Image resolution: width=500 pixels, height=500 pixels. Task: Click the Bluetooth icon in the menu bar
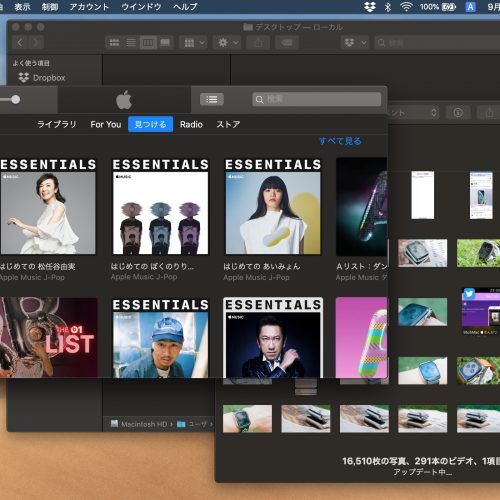coord(387,7)
